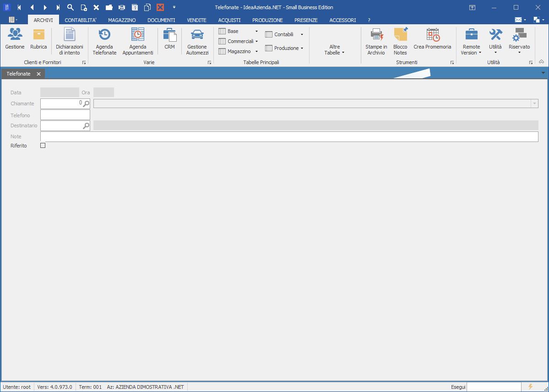Click the Esegui command input
This screenshot has width=549, height=392.
495,387
